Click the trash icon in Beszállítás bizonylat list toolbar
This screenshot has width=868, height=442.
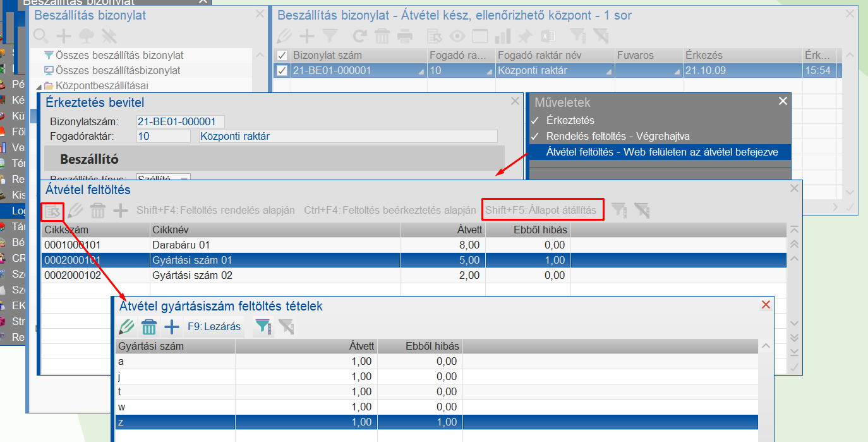pyautogui.click(x=382, y=36)
